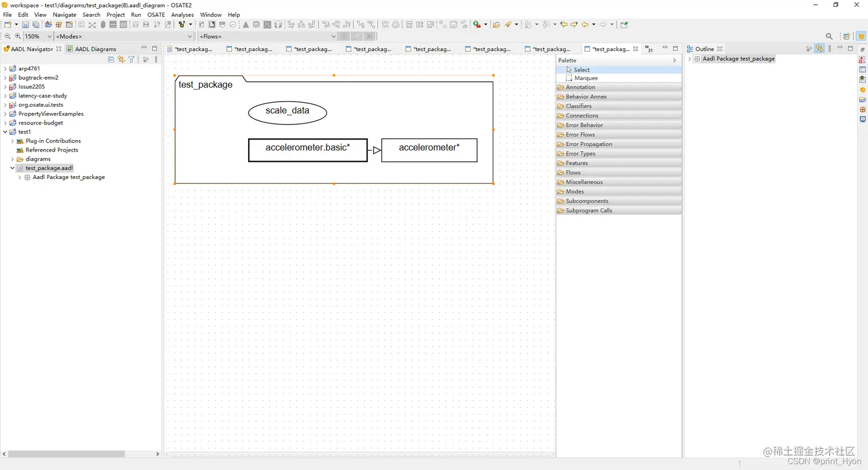Click the New file wizard icon
The height and width of the screenshot is (470, 868).
(7, 25)
